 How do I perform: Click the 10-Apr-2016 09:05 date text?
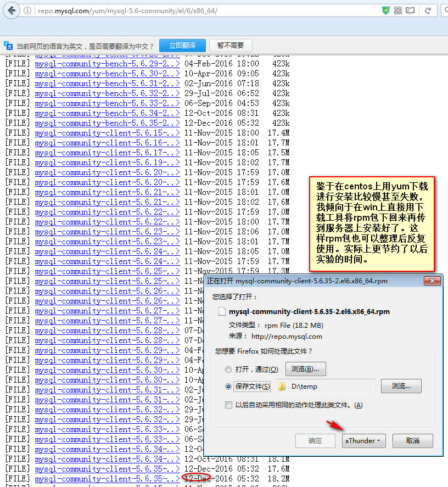pos(221,74)
